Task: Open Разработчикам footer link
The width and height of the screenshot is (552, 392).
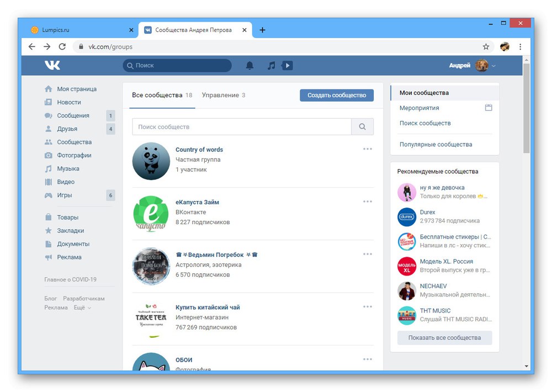Action: [84, 298]
